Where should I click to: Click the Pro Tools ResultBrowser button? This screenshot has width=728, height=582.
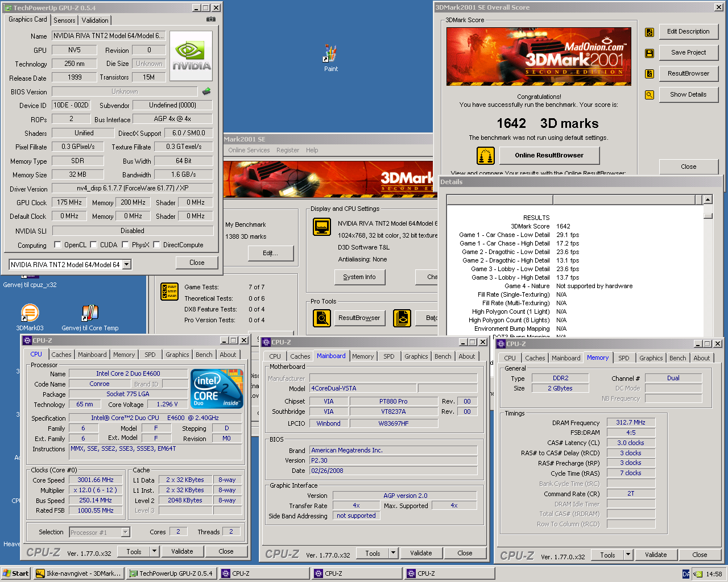pyautogui.click(x=359, y=318)
